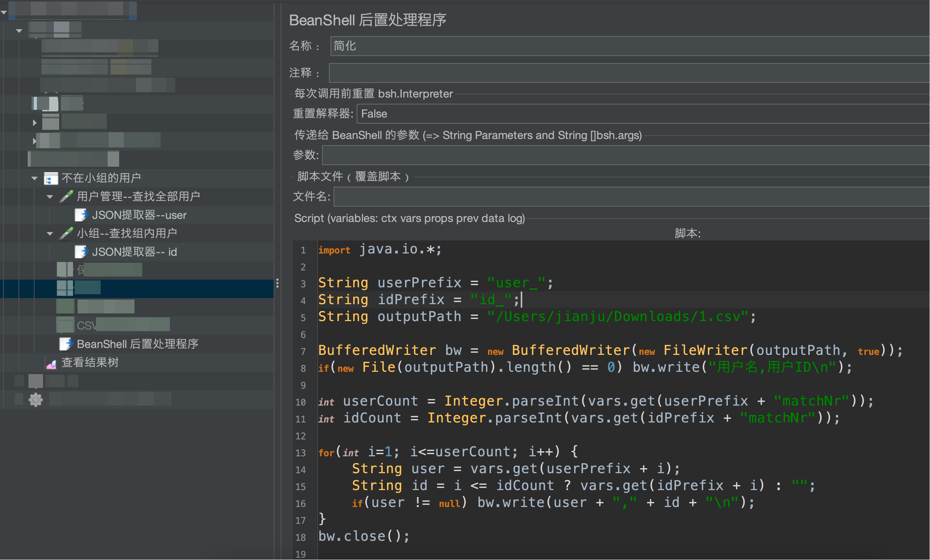The width and height of the screenshot is (930, 560).
Task: Click the BufferedWriter bw declaration on line 7
Action: 611,351
